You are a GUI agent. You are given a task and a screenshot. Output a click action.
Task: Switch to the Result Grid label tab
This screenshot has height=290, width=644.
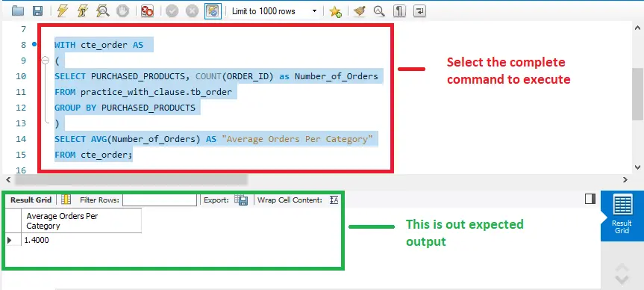click(x=31, y=200)
